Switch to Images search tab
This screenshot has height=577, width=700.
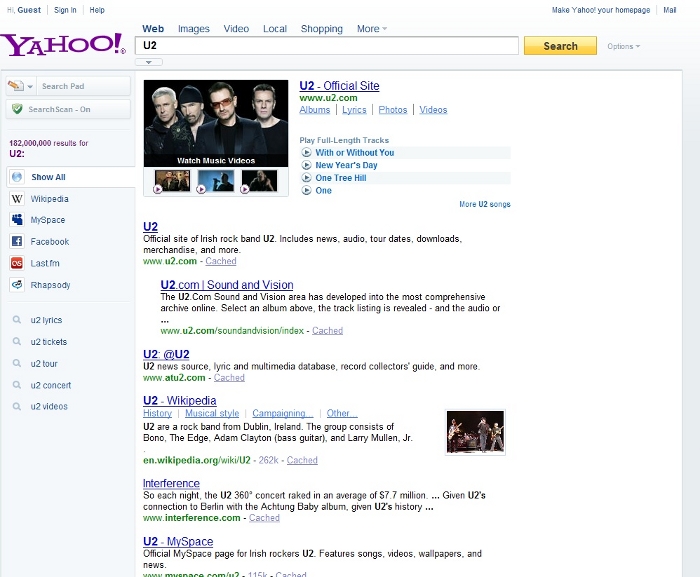(194, 29)
